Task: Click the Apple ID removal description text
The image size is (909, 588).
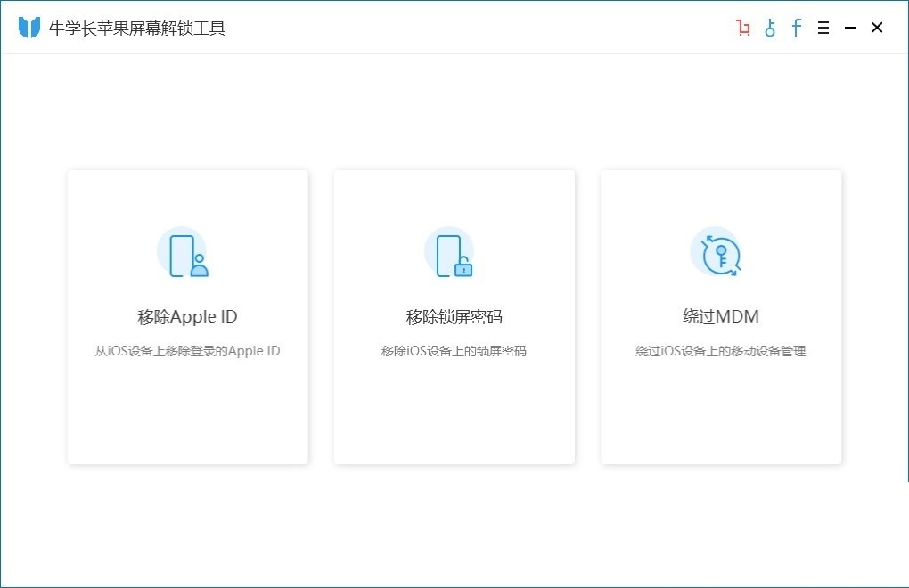Action: click(187, 350)
